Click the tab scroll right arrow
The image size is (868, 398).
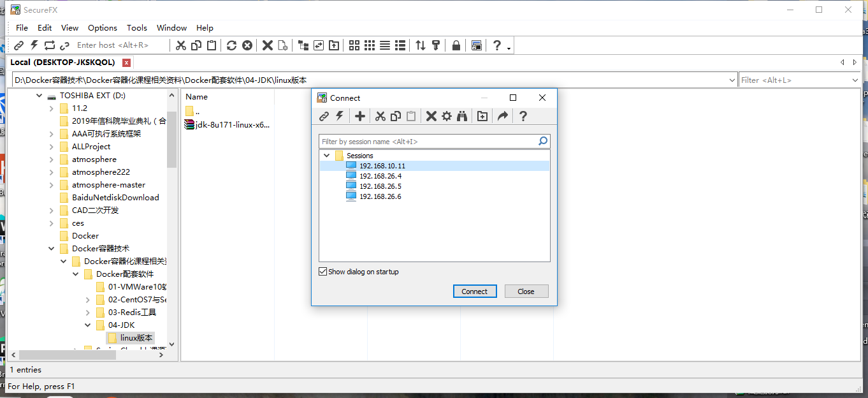click(x=855, y=63)
